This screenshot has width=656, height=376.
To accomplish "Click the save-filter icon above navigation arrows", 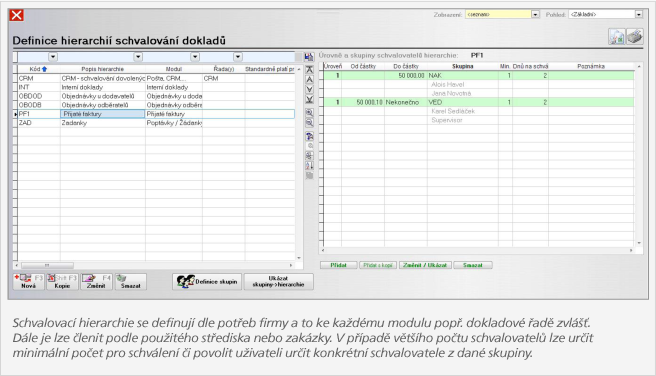I will point(309,57).
